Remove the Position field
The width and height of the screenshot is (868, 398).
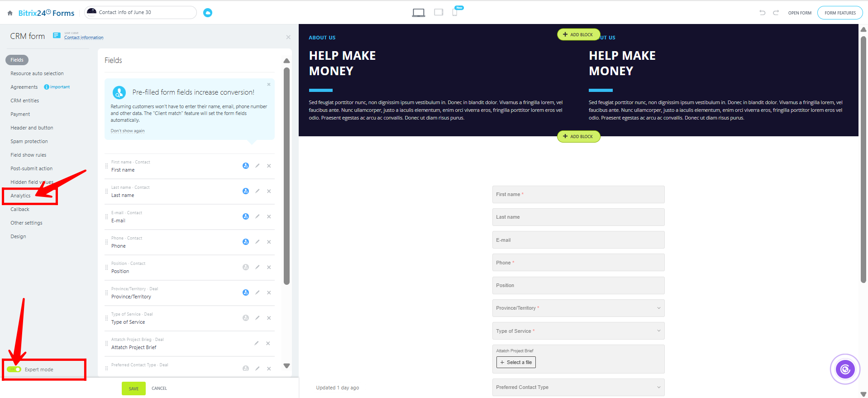click(269, 267)
